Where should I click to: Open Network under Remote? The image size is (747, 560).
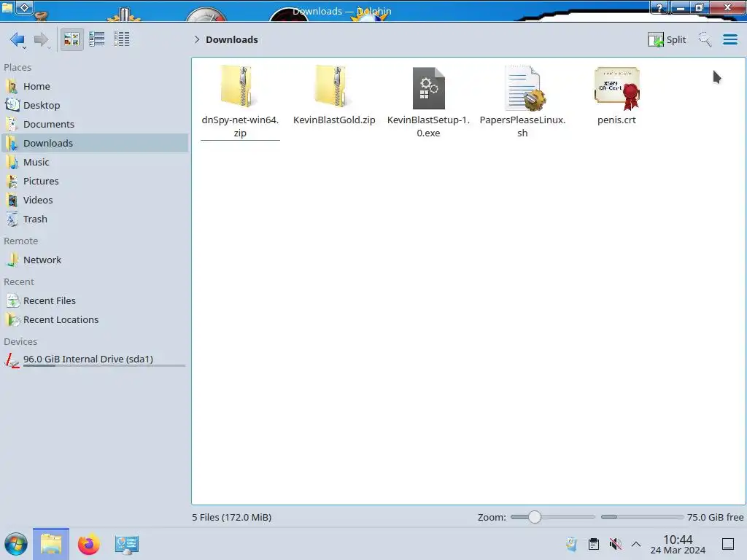point(95,260)
